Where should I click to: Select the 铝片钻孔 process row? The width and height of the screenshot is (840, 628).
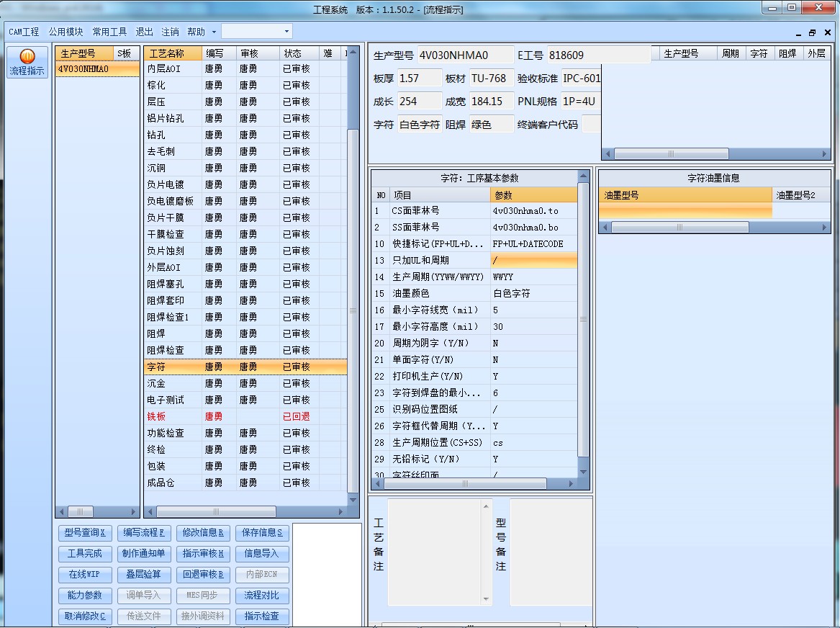click(245, 118)
